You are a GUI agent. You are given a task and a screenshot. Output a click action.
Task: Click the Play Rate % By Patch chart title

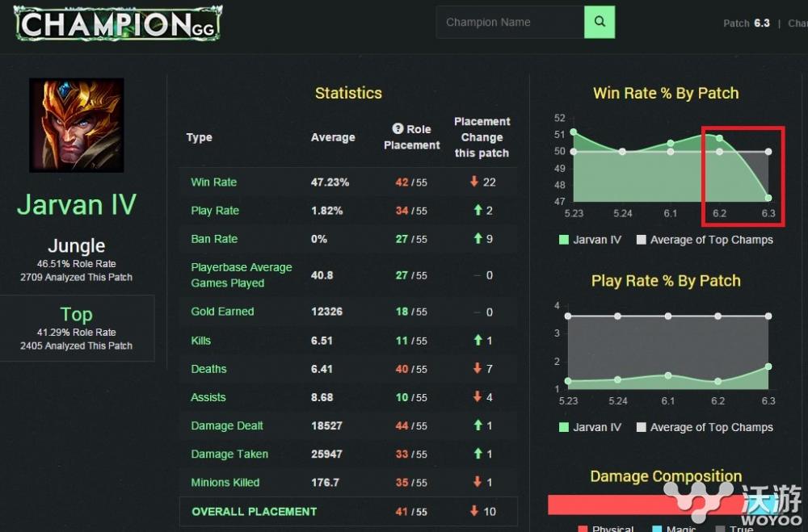pyautogui.click(x=666, y=281)
